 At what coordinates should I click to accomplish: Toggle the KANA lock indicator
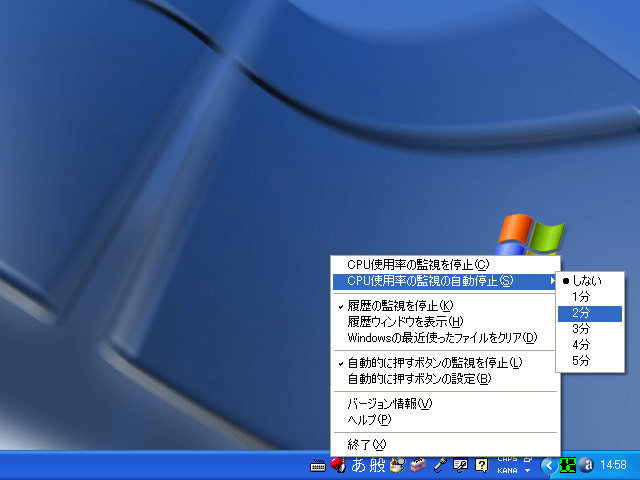pyautogui.click(x=507, y=471)
